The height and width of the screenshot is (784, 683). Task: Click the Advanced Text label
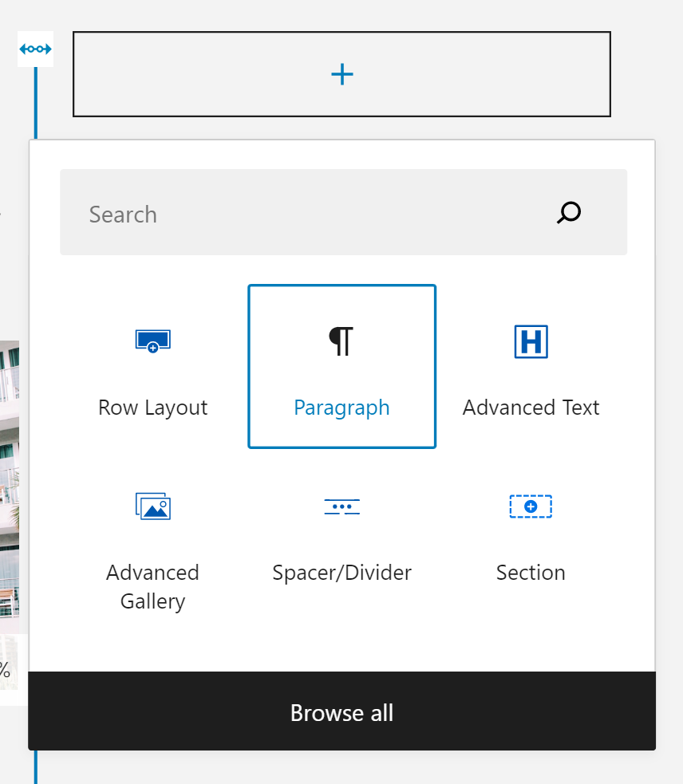(x=531, y=408)
